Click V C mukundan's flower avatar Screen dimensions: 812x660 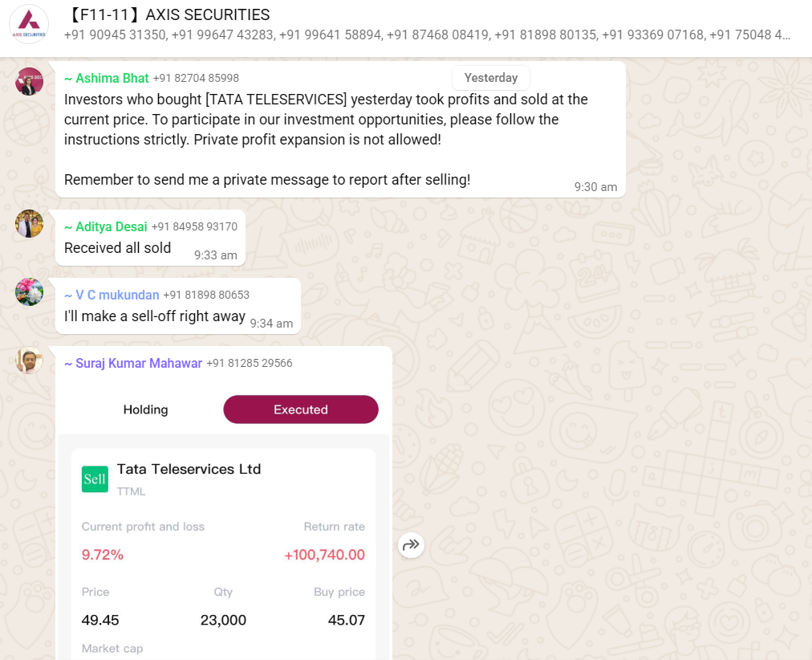[30, 291]
